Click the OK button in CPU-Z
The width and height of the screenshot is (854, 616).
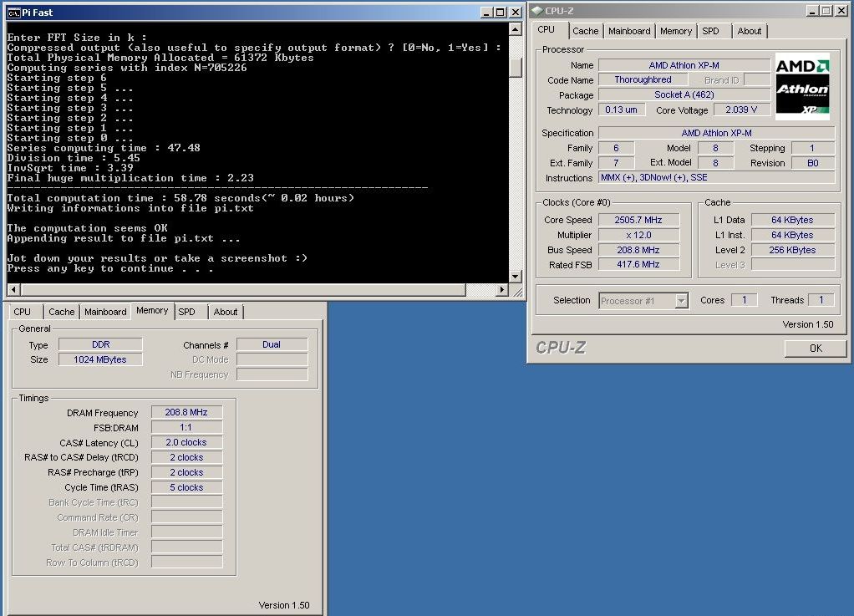click(x=816, y=348)
